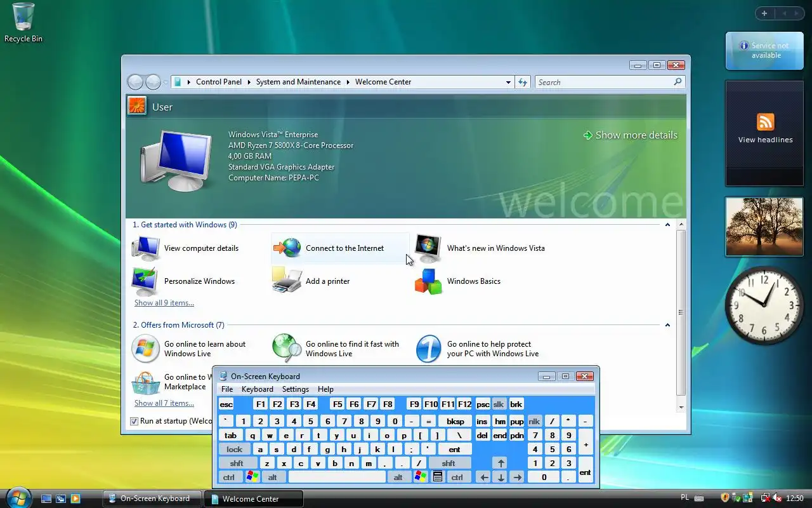Click the clock gadget in sidebar
812x508 pixels.
click(764, 305)
